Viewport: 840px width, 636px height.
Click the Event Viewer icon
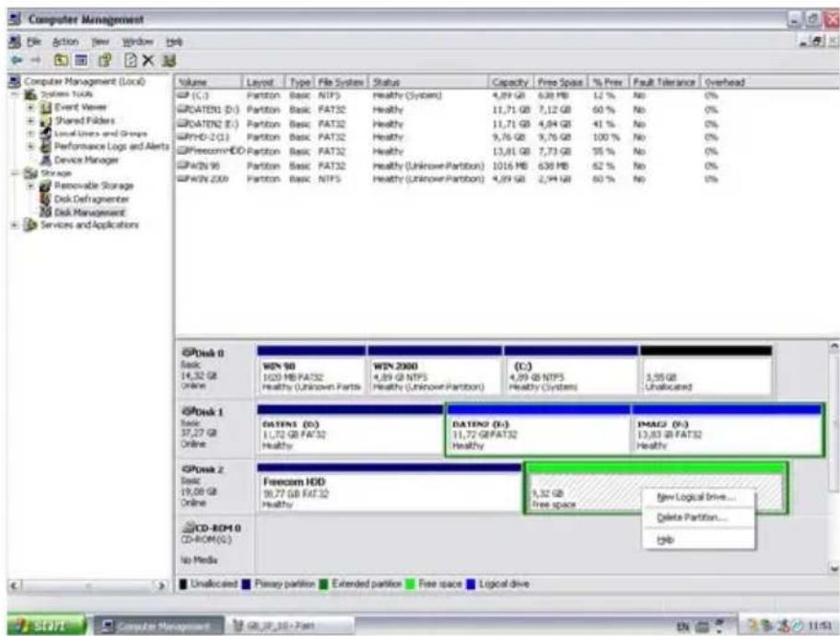[x=48, y=108]
